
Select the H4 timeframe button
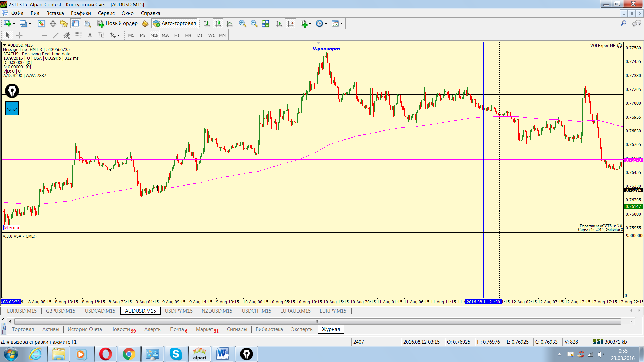188,35
